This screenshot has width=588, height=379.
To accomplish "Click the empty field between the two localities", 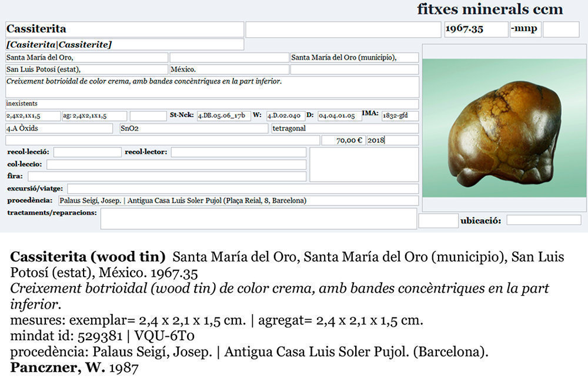I will (229, 58).
